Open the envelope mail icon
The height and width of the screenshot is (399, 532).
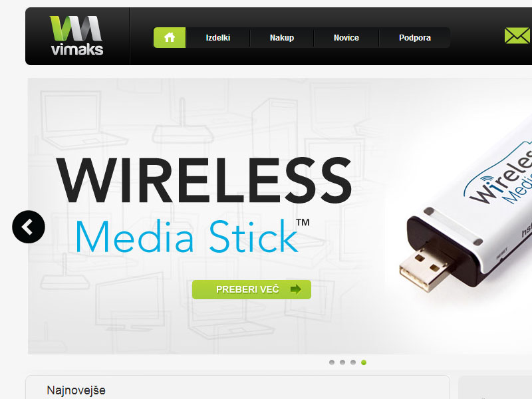pos(517,36)
